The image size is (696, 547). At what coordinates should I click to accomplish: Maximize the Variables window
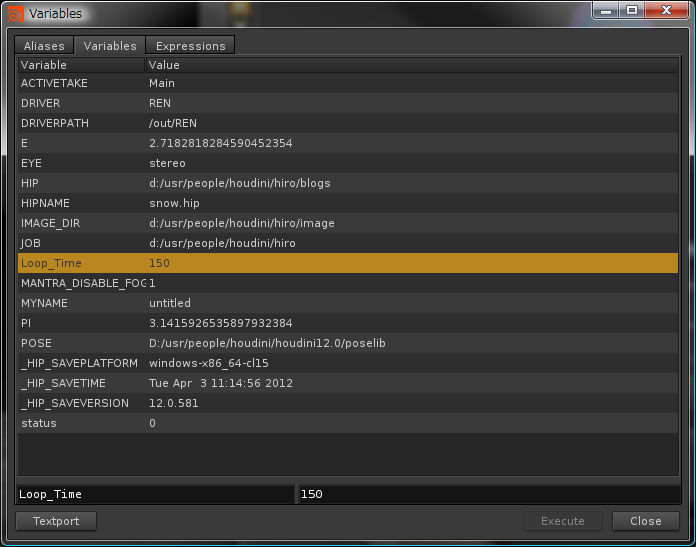point(632,10)
